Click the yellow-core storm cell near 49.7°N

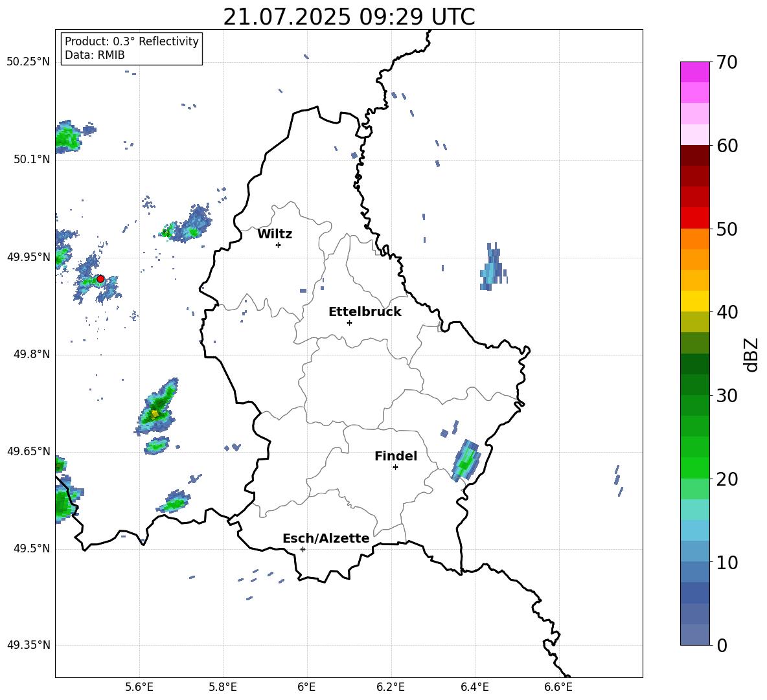coord(157,407)
